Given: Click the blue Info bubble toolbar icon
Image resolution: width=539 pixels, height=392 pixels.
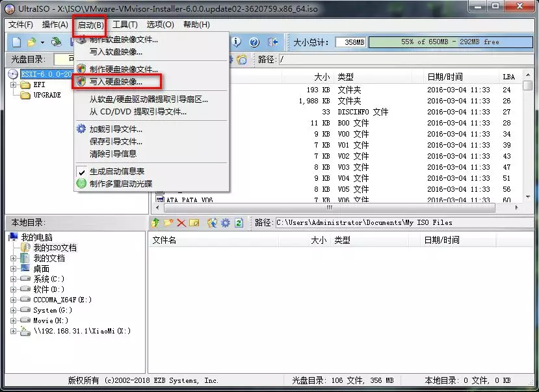Looking at the screenshot, I should [x=236, y=42].
